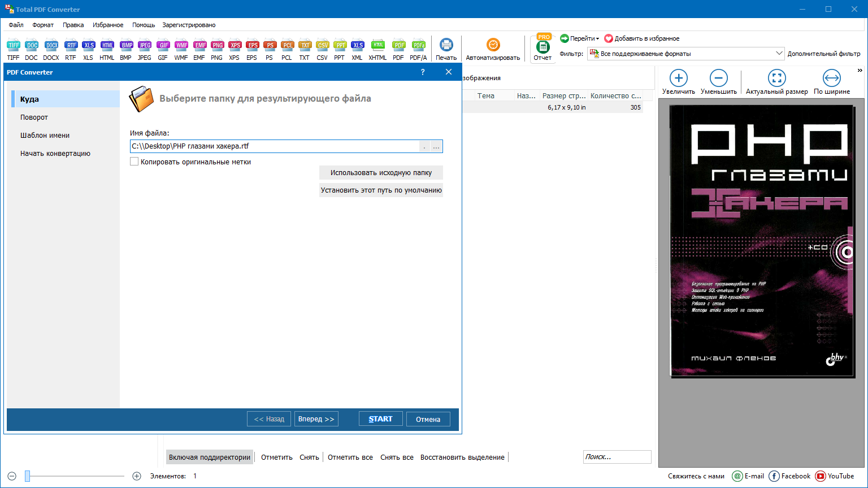Viewport: 868px width, 488px height.
Task: Choose the TXT format icon
Action: 305,45
